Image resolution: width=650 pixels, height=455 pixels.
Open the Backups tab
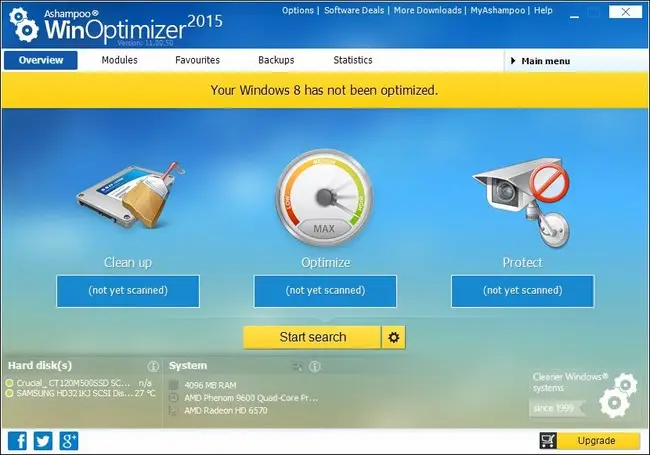coord(276,60)
